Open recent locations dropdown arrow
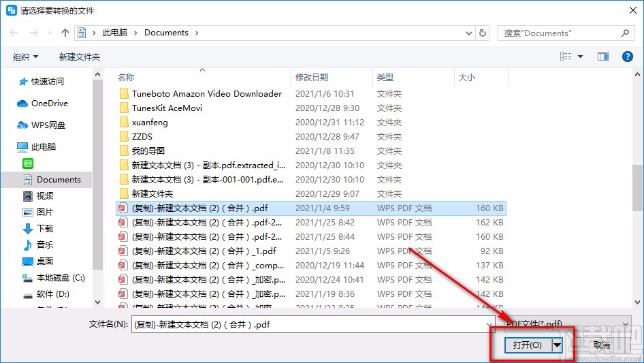The width and height of the screenshot is (644, 363). [x=50, y=33]
